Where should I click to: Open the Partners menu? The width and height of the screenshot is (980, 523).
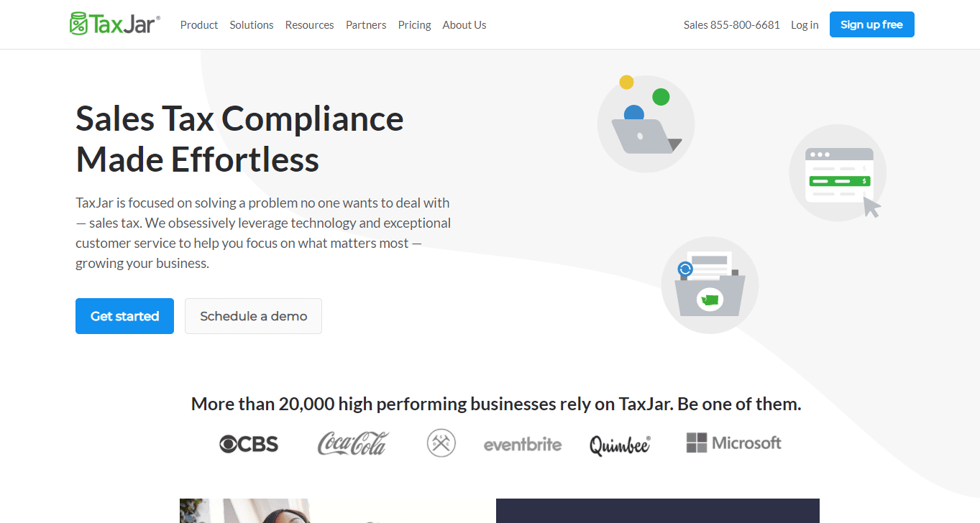366,24
